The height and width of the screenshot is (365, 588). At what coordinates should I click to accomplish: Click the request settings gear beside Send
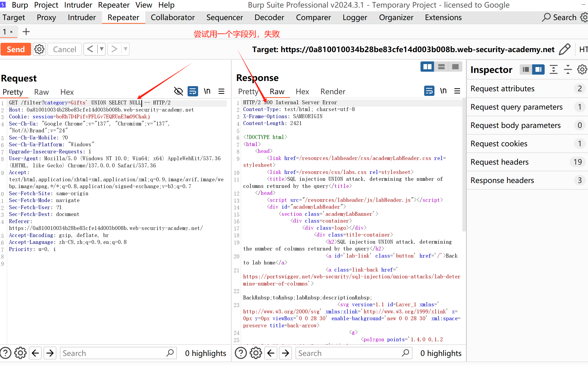[x=39, y=49]
